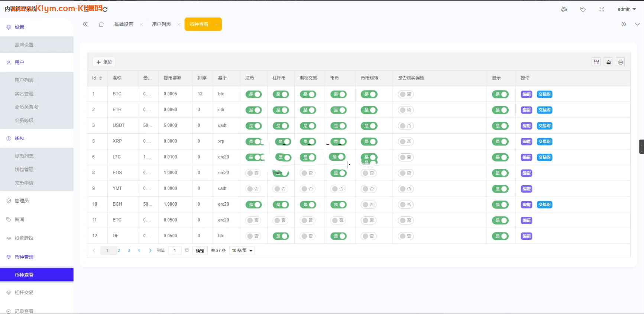Click the tag note icon in header

point(583,10)
